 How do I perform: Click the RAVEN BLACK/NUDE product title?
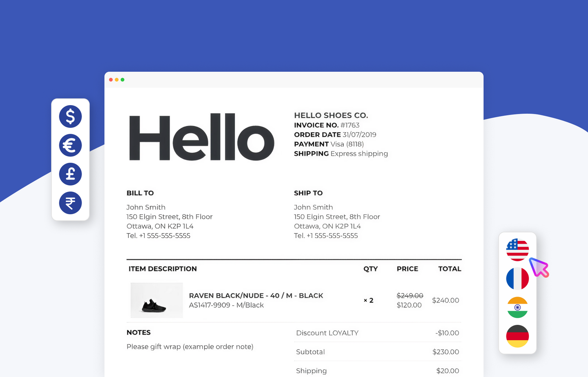[256, 295]
